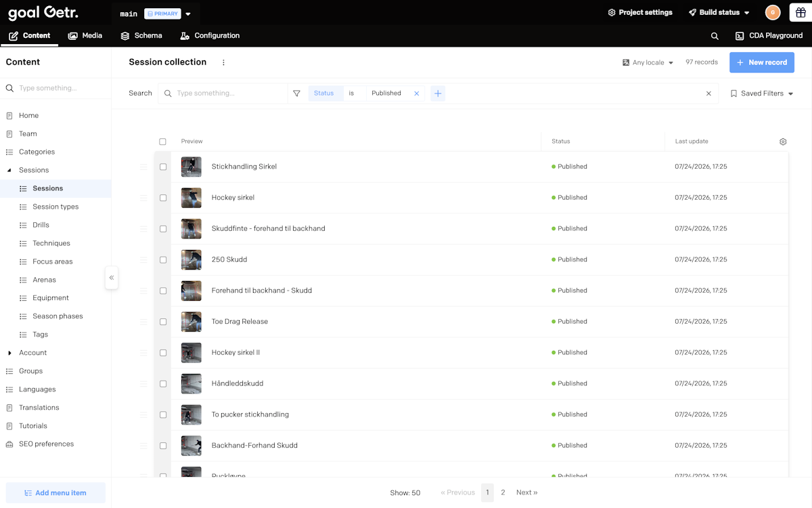This screenshot has width=812, height=508.
Task: Open Project settings
Action: pyautogui.click(x=640, y=12)
